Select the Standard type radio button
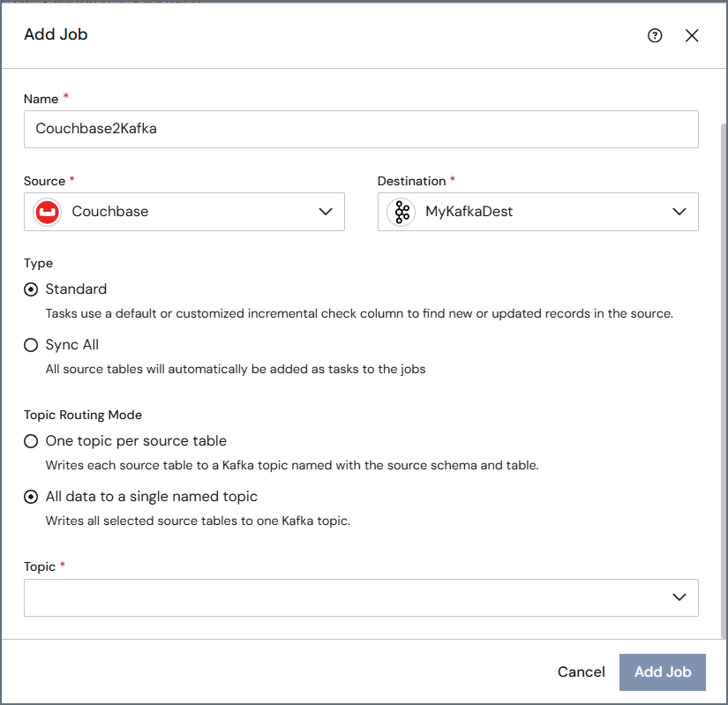728x705 pixels. tap(31, 289)
